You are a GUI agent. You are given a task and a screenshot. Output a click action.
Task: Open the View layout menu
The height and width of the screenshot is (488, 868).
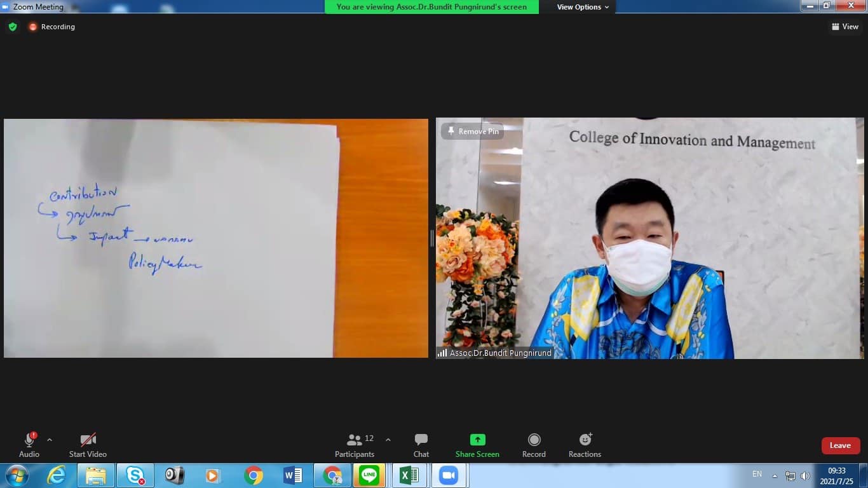coord(844,27)
